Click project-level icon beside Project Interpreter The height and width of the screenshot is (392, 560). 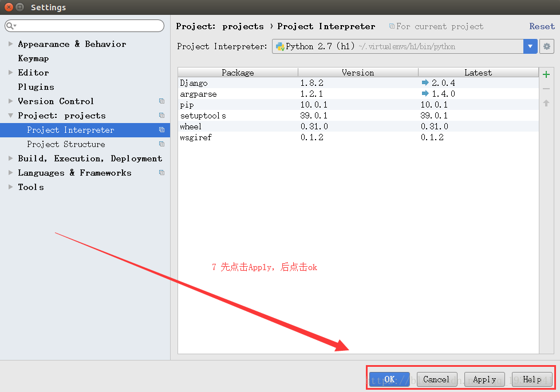pos(161,129)
